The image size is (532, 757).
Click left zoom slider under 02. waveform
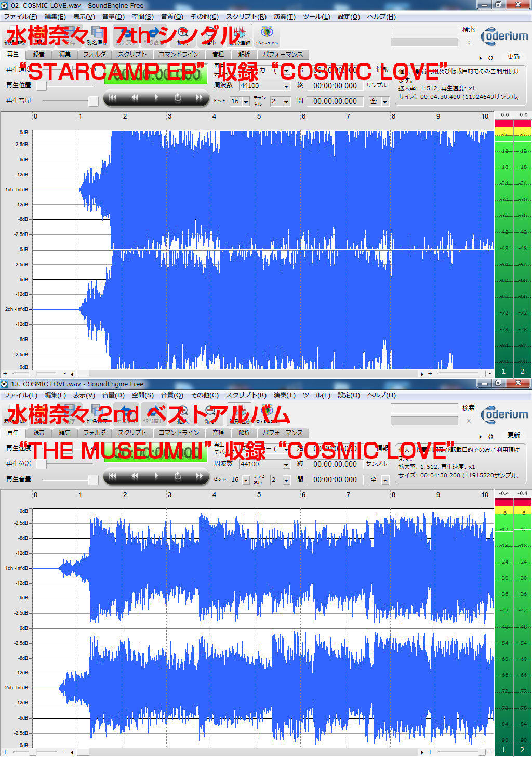[33, 373]
